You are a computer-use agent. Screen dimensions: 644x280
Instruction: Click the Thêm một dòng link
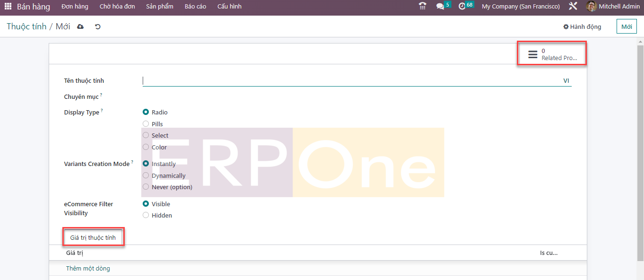click(x=88, y=269)
